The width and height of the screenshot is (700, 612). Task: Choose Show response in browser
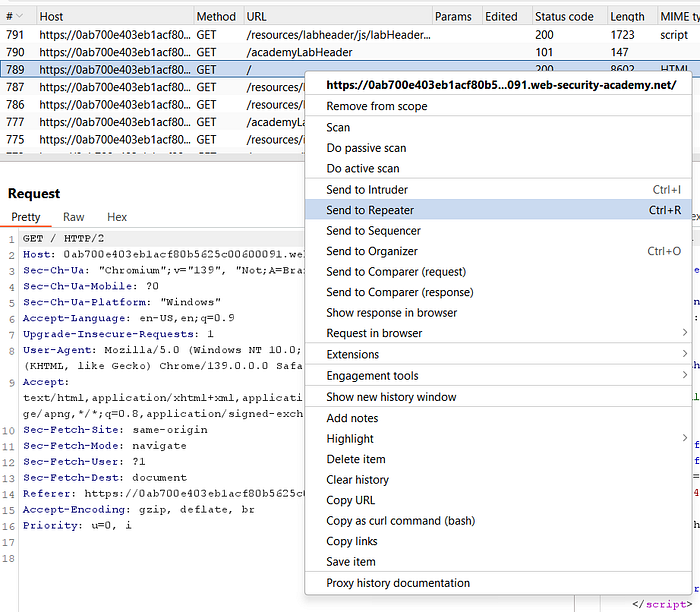point(498,313)
